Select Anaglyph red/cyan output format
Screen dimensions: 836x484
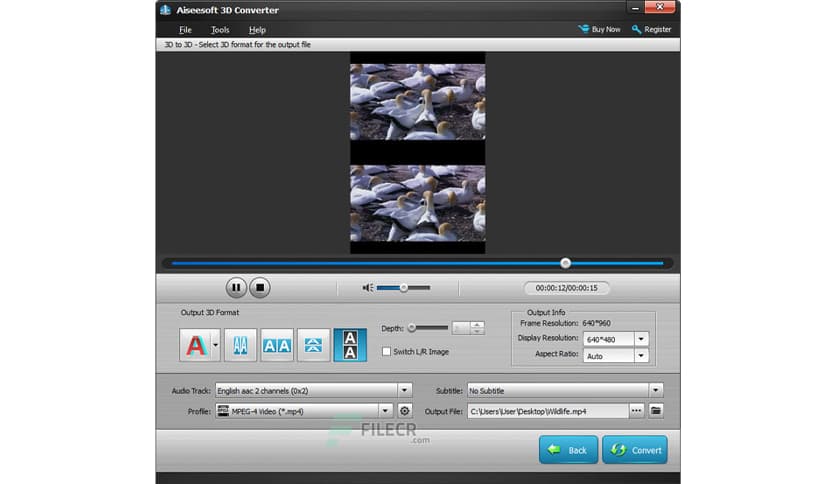pyautogui.click(x=196, y=345)
